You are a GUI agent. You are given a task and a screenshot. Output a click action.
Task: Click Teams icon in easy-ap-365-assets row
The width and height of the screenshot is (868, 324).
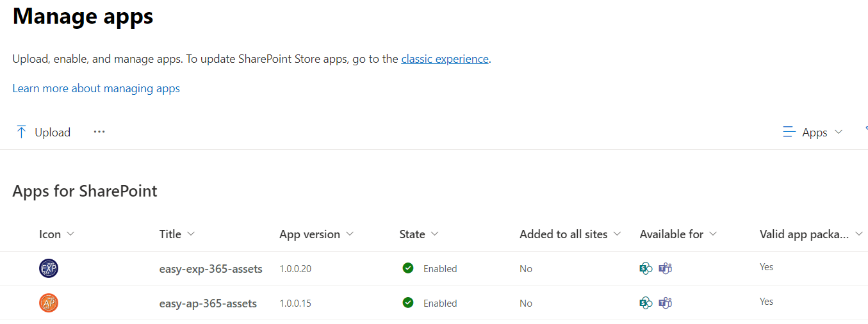click(x=666, y=303)
